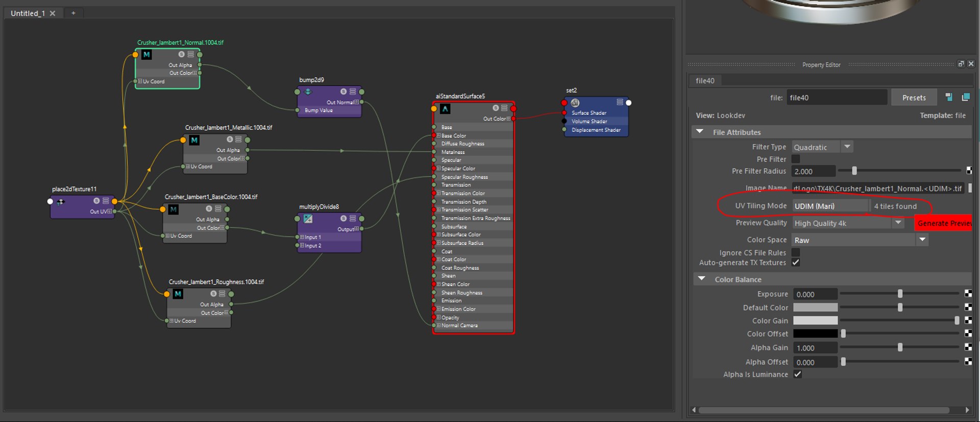Open the Default Color swatch
Image resolution: width=980 pixels, height=422 pixels.
pos(815,307)
